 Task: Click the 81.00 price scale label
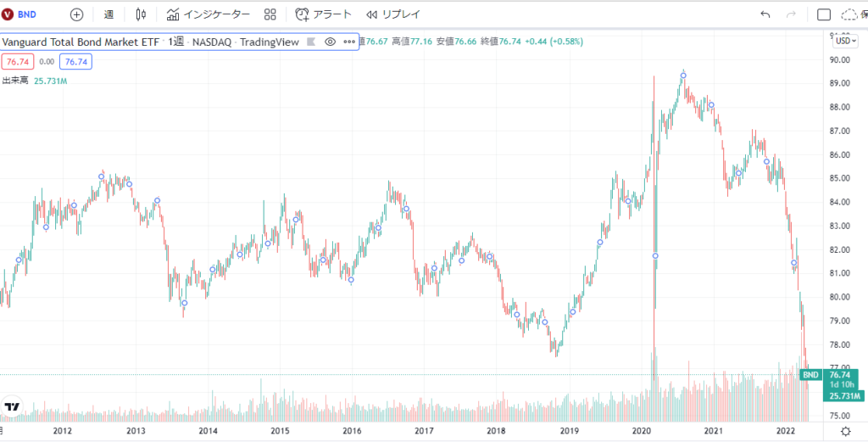840,273
